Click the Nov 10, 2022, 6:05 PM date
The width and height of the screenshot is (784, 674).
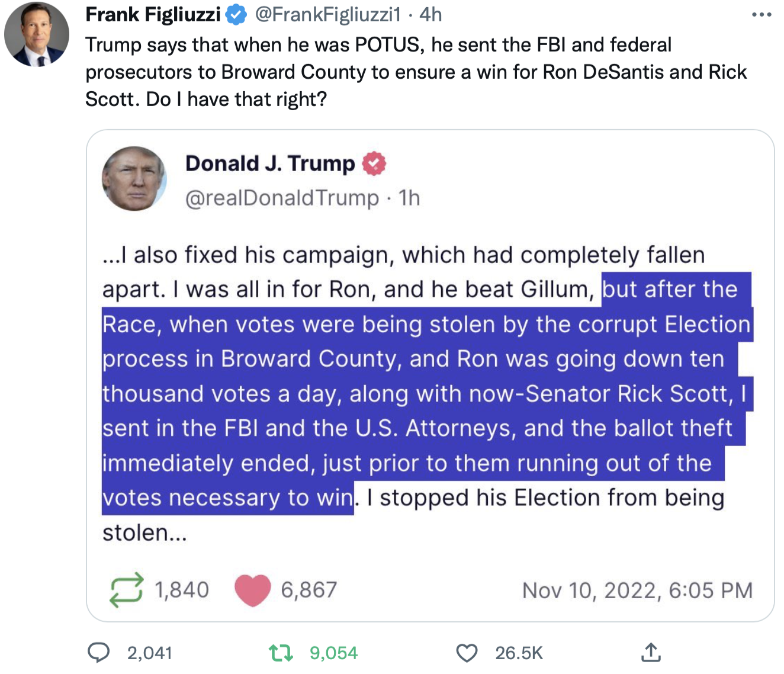coord(638,590)
